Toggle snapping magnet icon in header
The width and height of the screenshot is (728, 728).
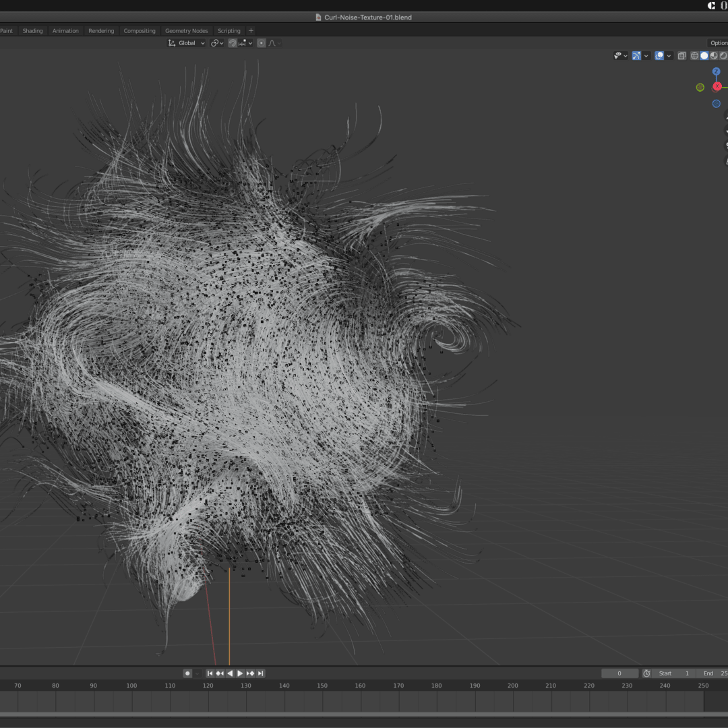[x=233, y=43]
